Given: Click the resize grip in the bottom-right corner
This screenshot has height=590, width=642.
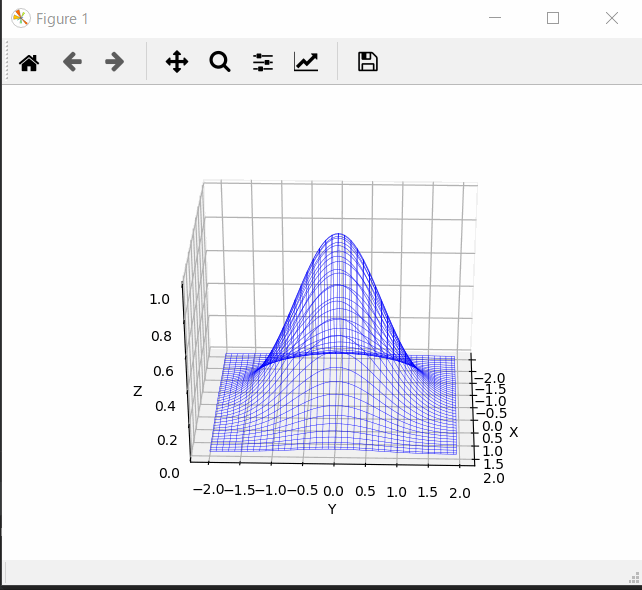Looking at the screenshot, I should (x=634, y=577).
